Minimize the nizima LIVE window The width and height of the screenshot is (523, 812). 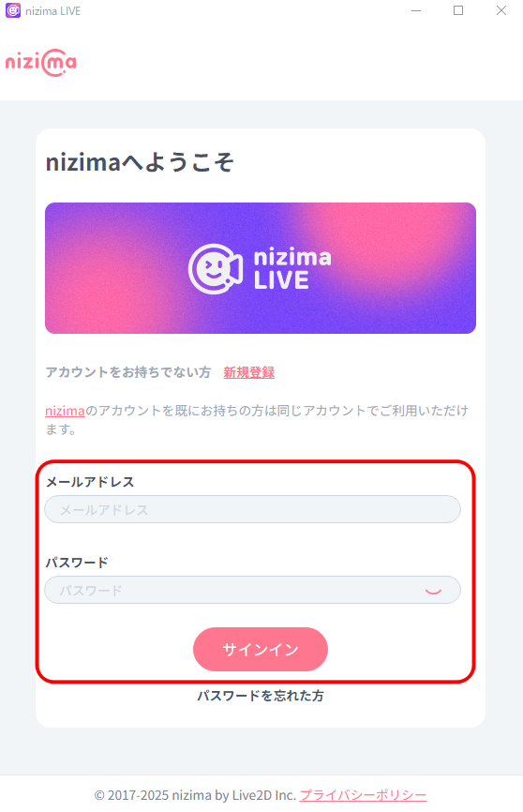point(416,10)
